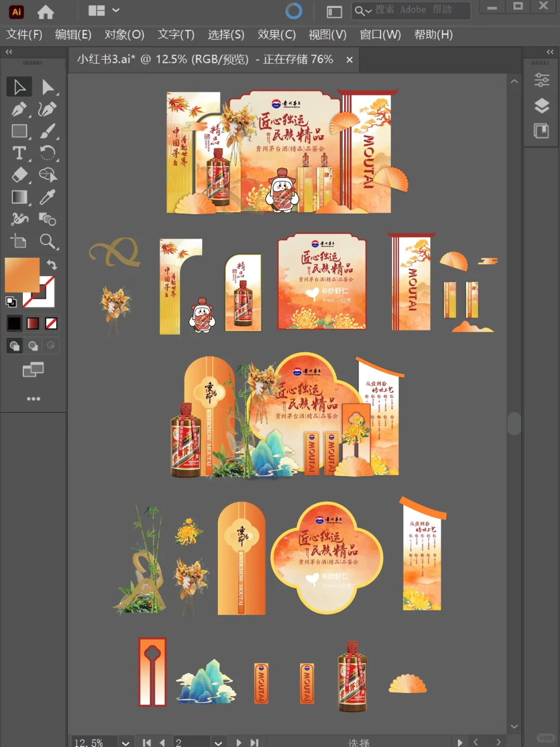Open the Zoom tool

tap(49, 242)
